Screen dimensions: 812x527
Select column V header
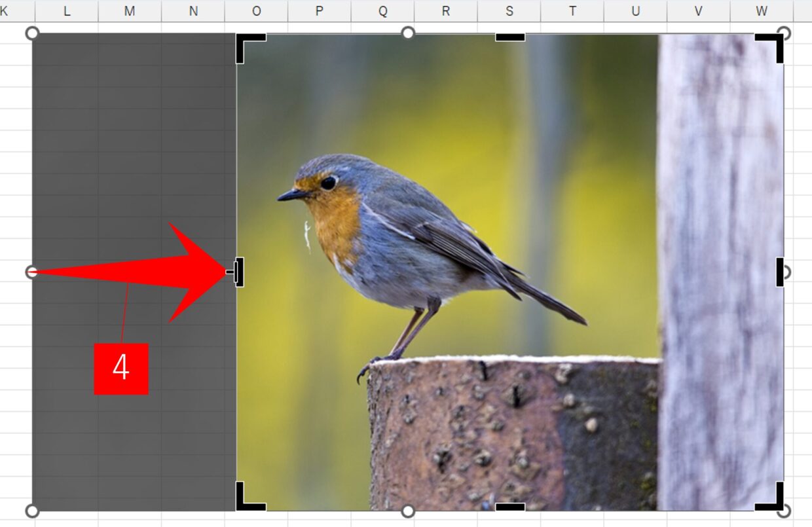tap(698, 10)
